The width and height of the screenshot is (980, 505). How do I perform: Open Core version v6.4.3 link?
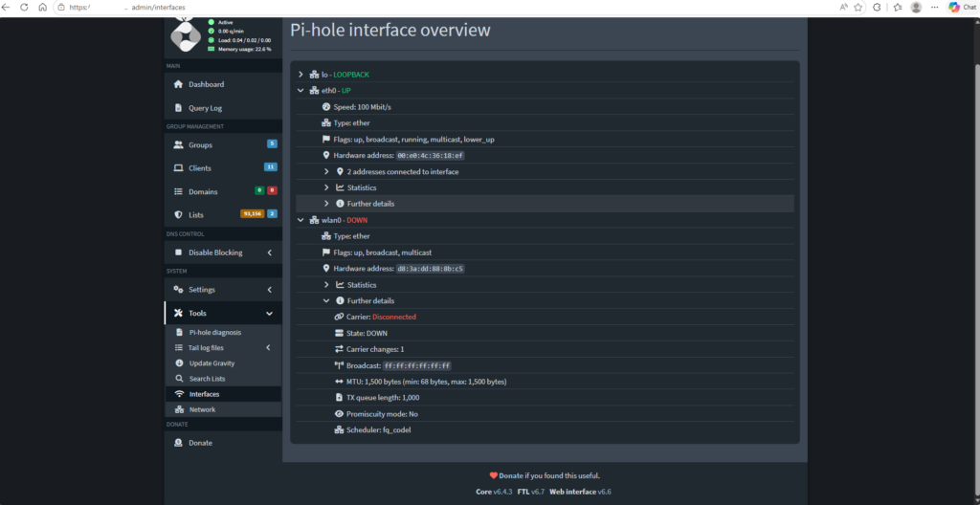click(503, 492)
